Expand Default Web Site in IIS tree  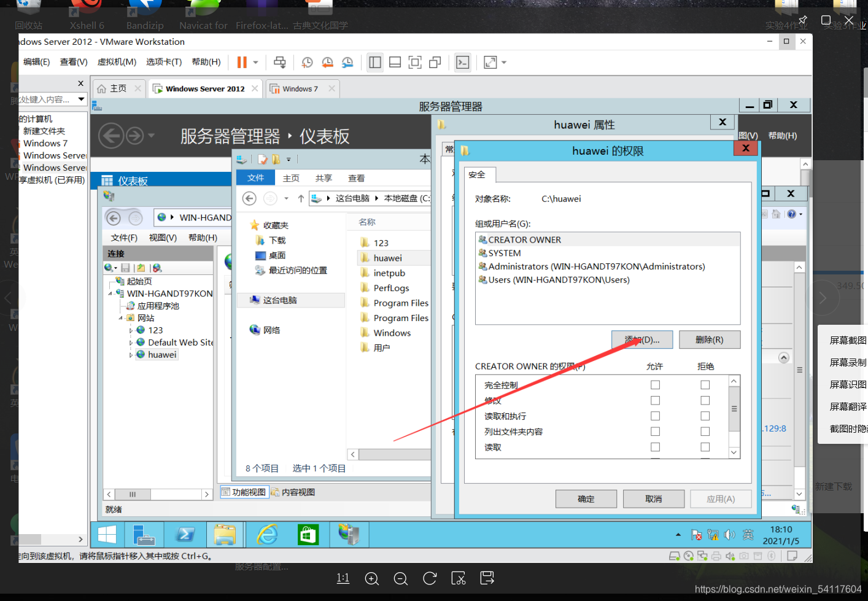tap(131, 343)
